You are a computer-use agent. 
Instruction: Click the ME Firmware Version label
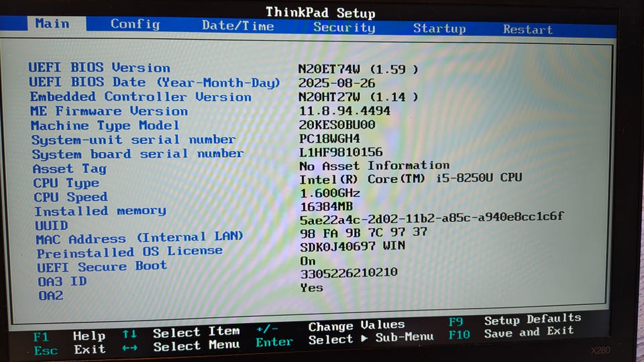click(x=109, y=111)
